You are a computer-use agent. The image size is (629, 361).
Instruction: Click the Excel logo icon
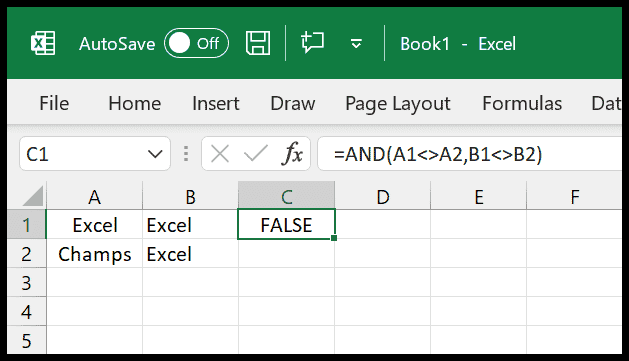point(43,43)
